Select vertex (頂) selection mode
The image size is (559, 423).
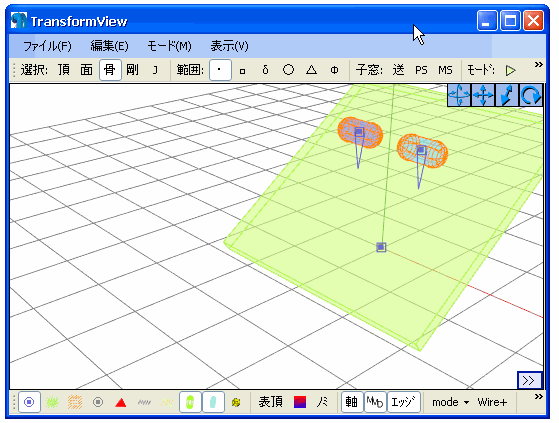[64, 70]
